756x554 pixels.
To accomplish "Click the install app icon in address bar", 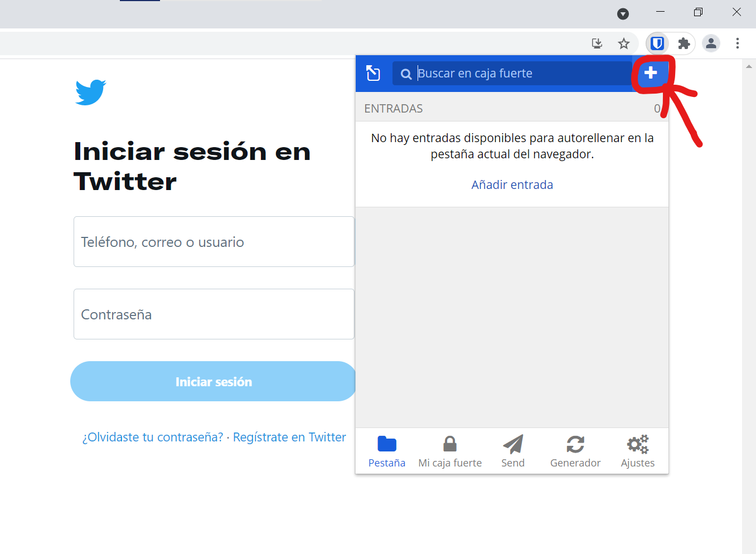I will (x=597, y=43).
